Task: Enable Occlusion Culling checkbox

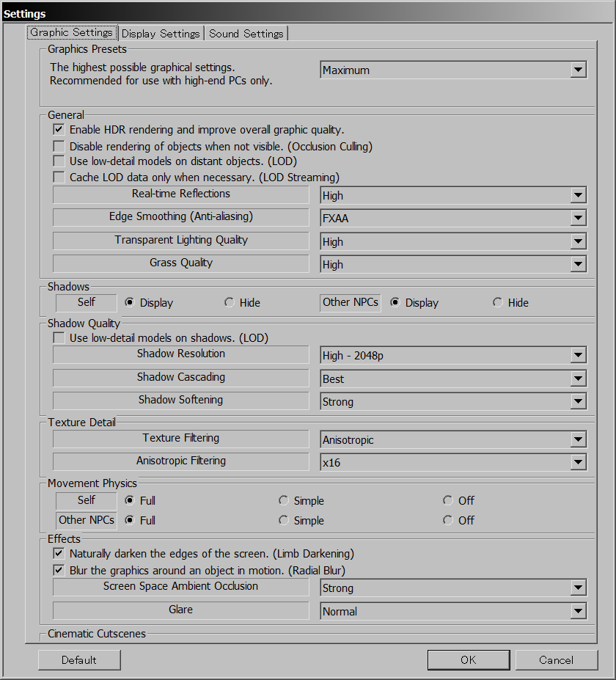Action: pyautogui.click(x=59, y=147)
